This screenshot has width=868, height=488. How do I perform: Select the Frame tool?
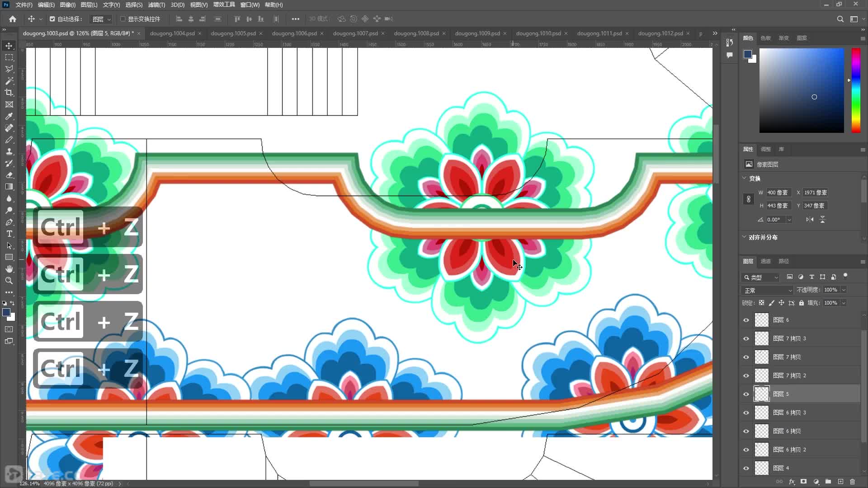pos(9,104)
